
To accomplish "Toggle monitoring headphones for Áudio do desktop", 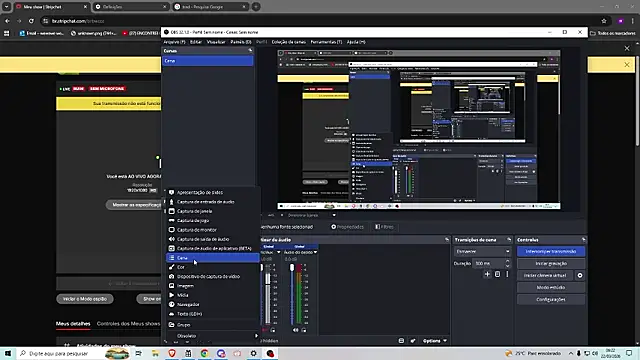I will (304, 330).
